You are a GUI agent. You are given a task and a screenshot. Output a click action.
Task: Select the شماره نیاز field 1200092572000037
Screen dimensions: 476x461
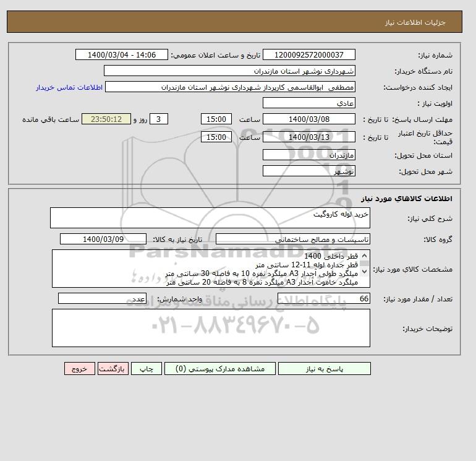tap(308, 55)
